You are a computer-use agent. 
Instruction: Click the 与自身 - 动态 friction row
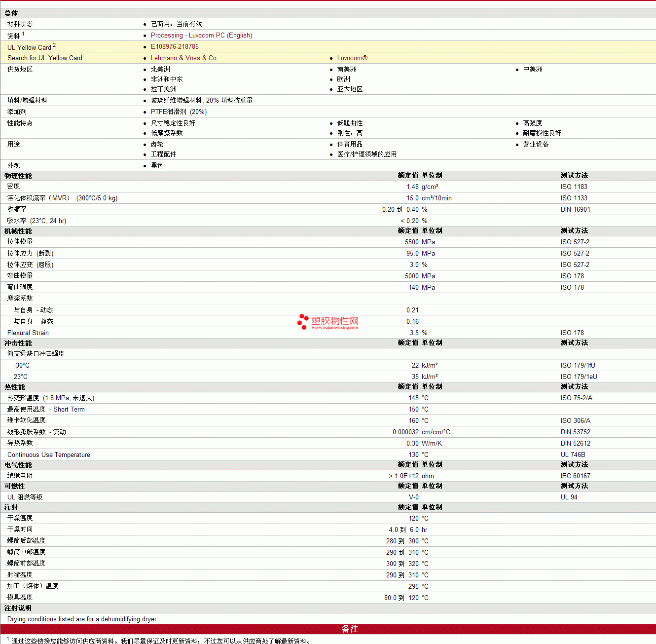(33, 310)
